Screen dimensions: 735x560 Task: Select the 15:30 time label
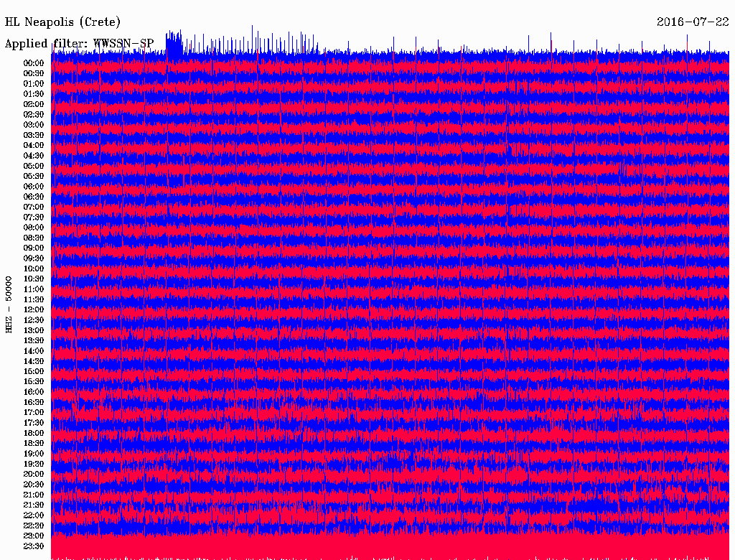34,382
